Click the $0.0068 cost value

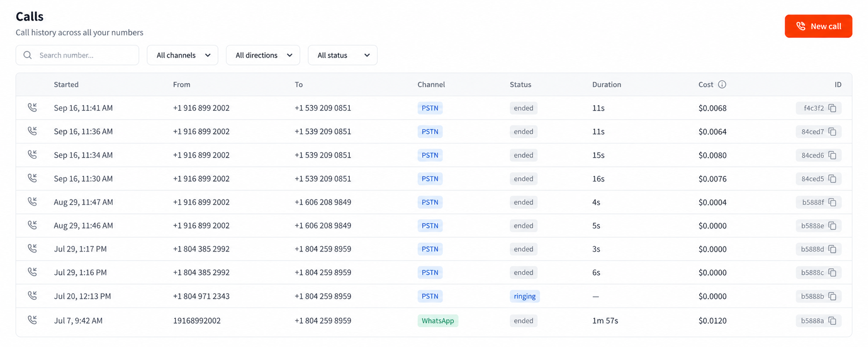pos(713,108)
